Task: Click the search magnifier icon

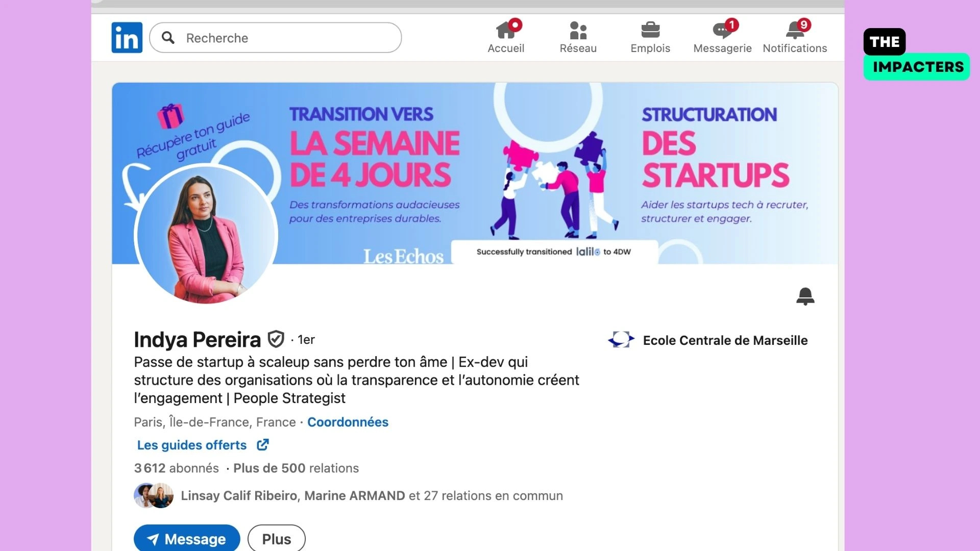Action: click(168, 38)
